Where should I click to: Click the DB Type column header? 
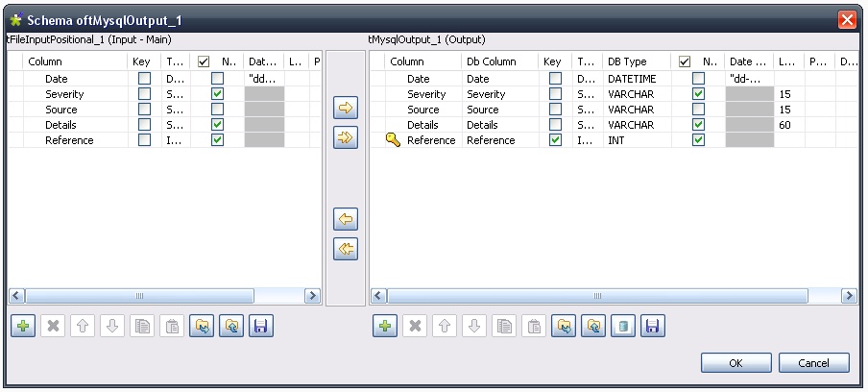(628, 61)
